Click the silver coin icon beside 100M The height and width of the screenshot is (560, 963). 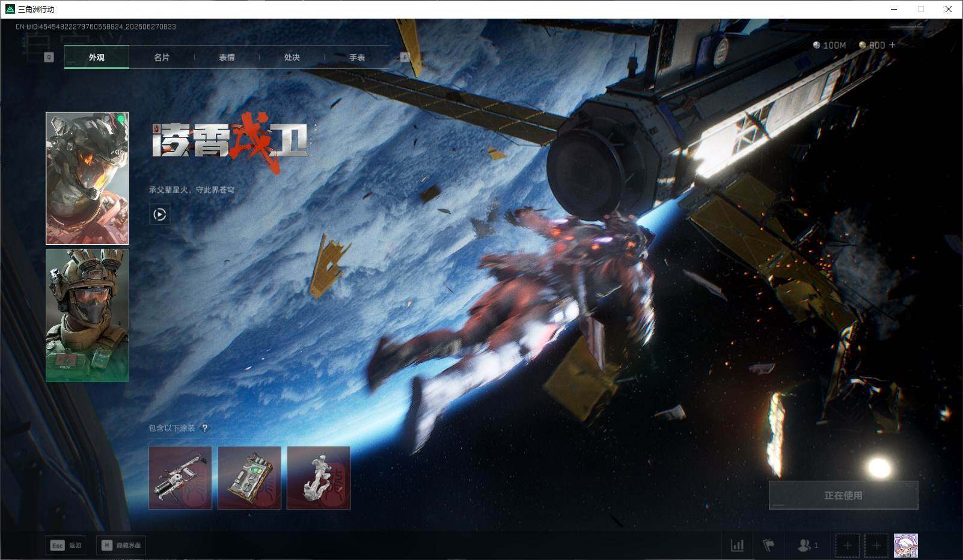(816, 45)
